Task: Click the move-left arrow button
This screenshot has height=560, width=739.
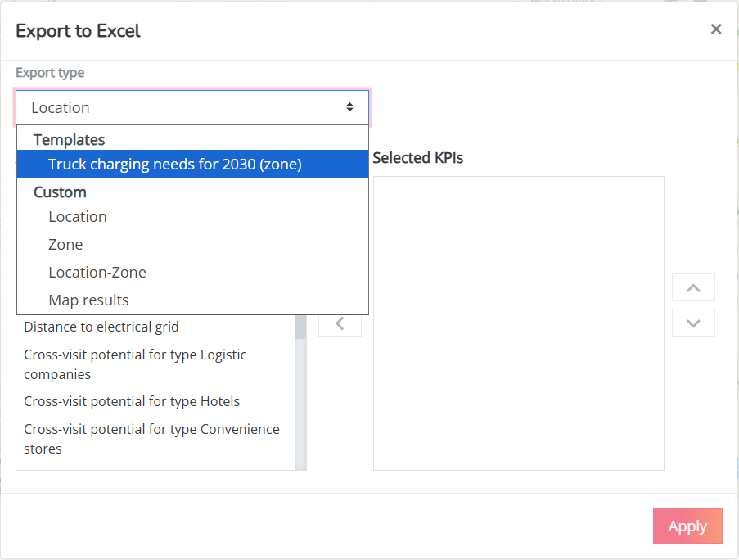Action: tap(340, 323)
